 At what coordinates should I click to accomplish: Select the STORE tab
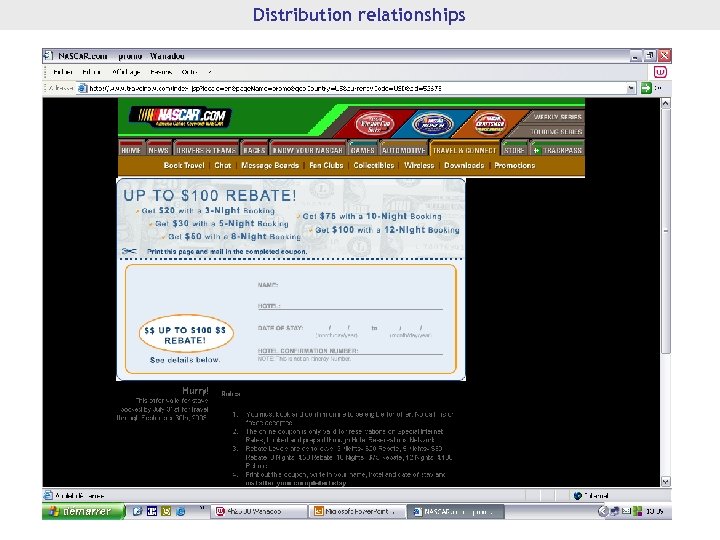(x=514, y=150)
